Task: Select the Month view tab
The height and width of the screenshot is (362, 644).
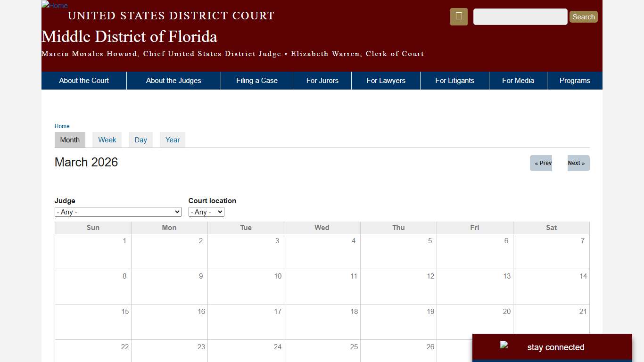Action: (69, 140)
